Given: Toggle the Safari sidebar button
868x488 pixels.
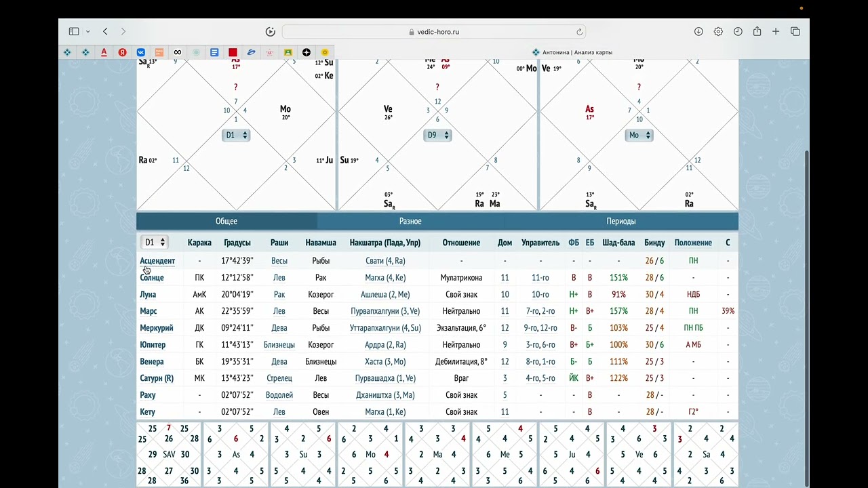Looking at the screenshot, I should 74,32.
